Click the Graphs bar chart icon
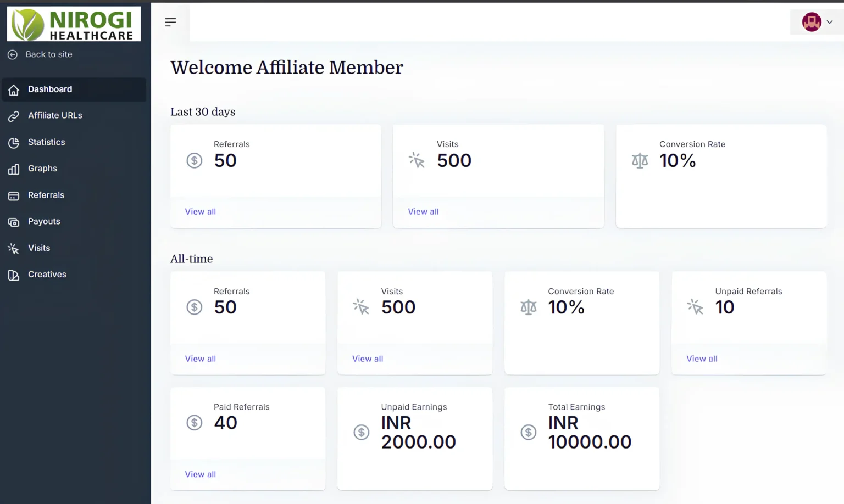 14,169
